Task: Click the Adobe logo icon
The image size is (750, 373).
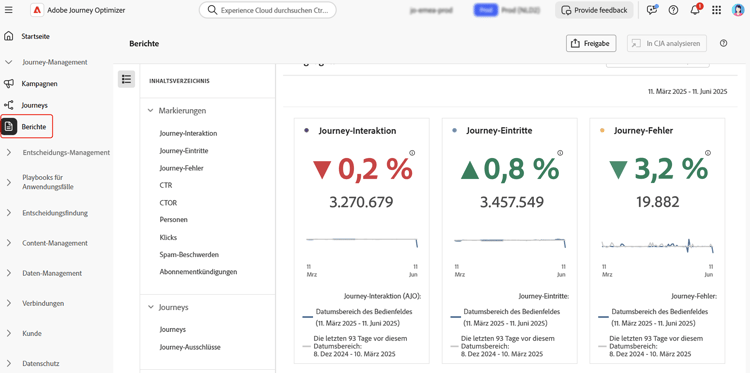Action: (x=37, y=10)
